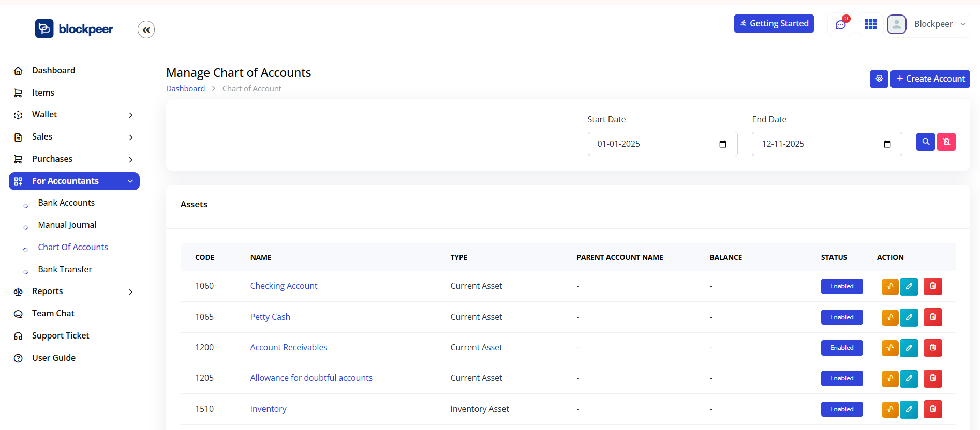Image resolution: width=980 pixels, height=430 pixels.
Task: Click the Create Account button
Action: [930, 79]
